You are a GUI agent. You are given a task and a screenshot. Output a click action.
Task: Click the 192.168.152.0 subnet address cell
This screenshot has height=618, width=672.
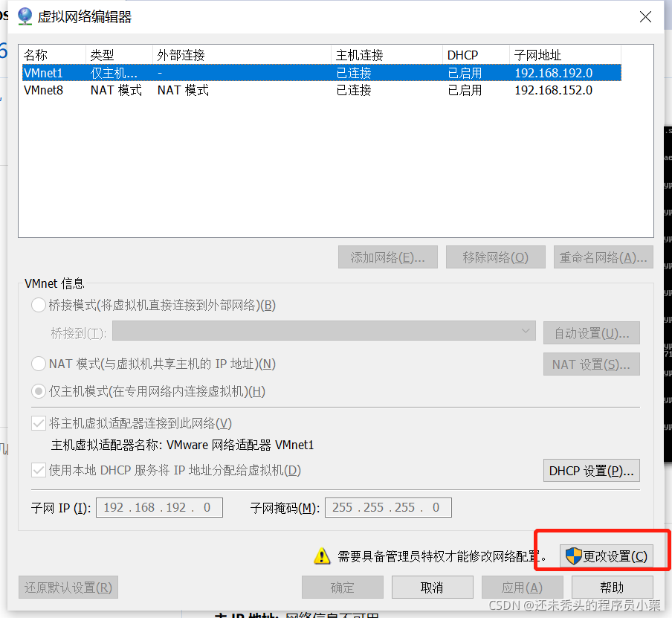tap(553, 90)
